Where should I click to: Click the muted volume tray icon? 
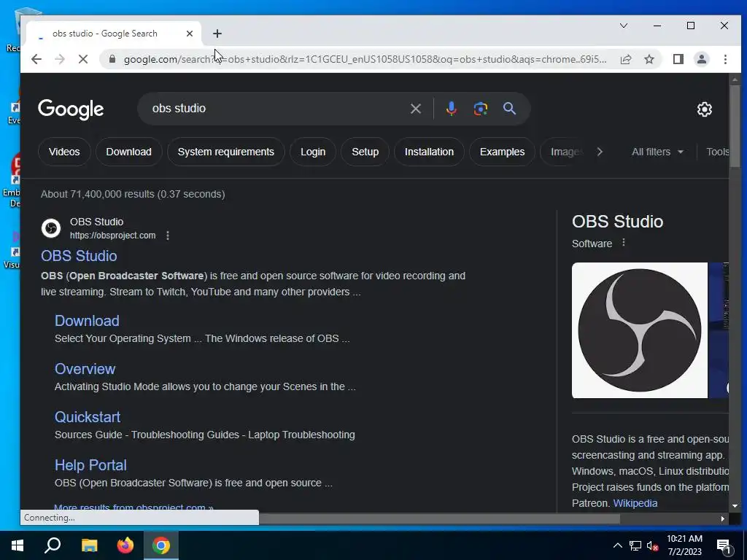[x=653, y=545]
